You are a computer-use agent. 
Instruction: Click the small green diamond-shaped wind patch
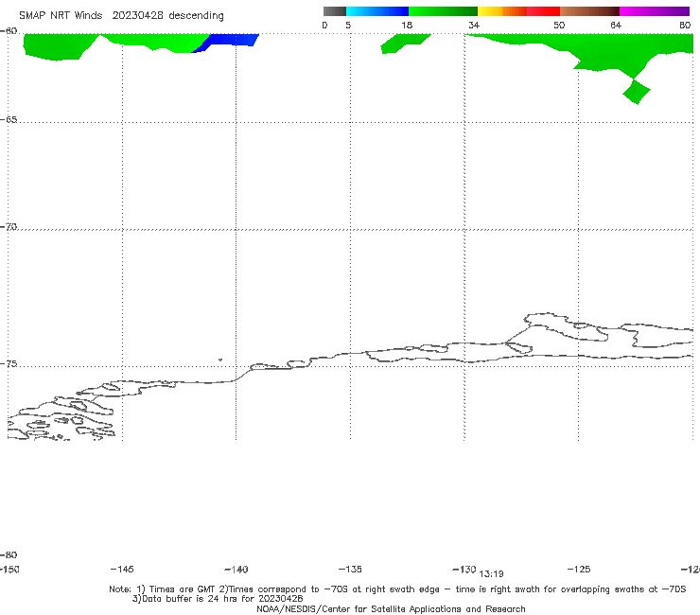(x=637, y=92)
